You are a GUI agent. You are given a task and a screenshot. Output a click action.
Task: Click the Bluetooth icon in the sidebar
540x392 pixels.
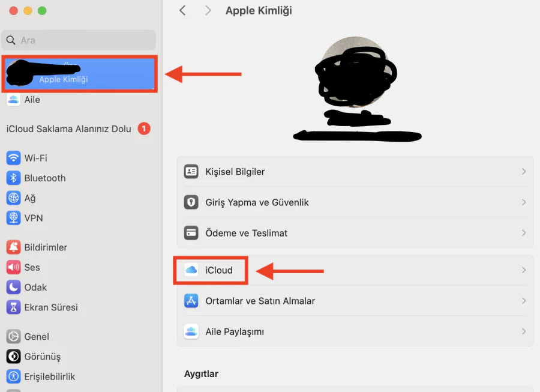coord(13,178)
